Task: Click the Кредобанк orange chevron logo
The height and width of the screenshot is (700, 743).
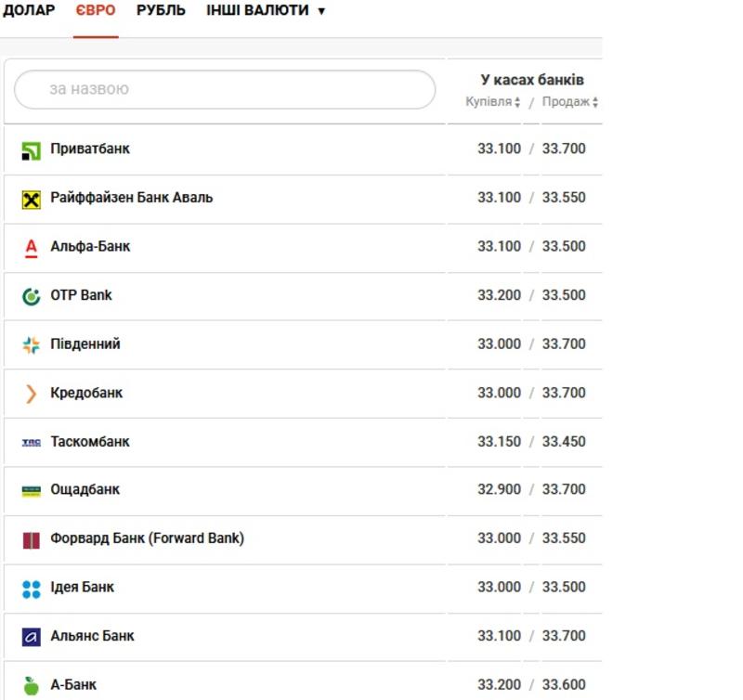Action: 32,394
